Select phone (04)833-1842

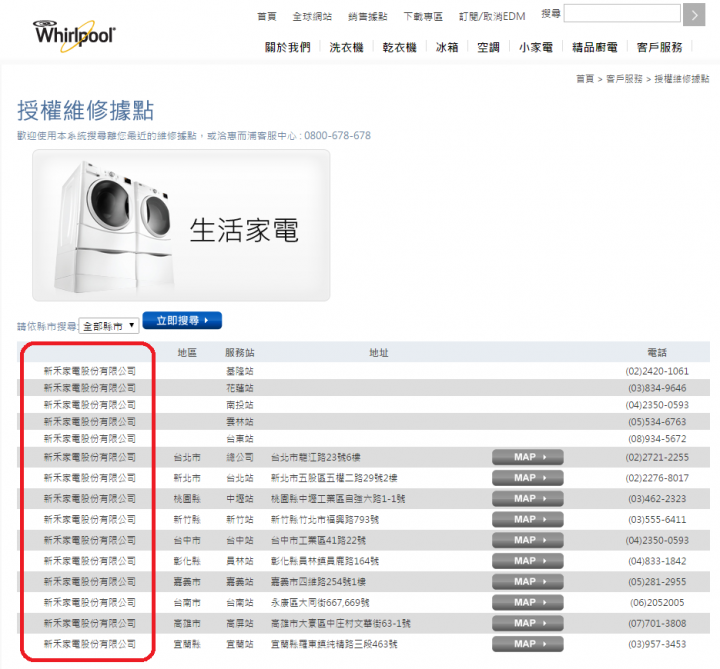[657, 561]
